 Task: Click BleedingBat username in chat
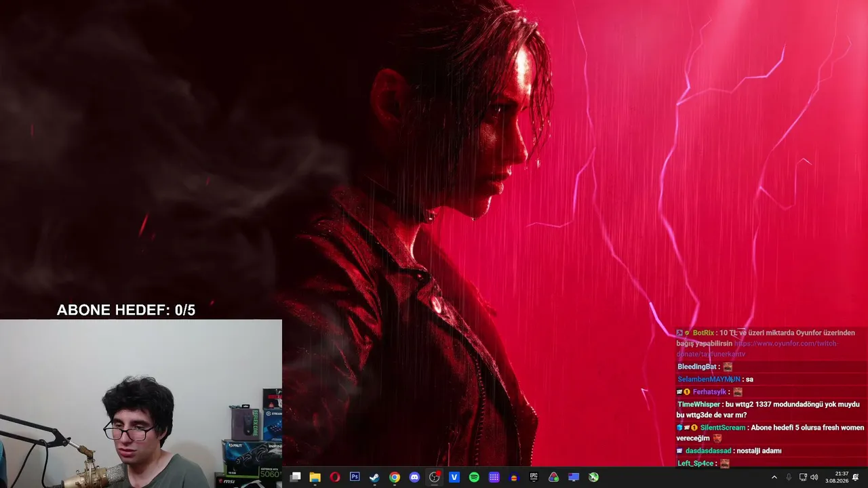pos(697,367)
